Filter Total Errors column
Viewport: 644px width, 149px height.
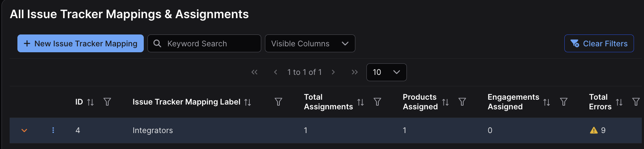pyautogui.click(x=636, y=102)
